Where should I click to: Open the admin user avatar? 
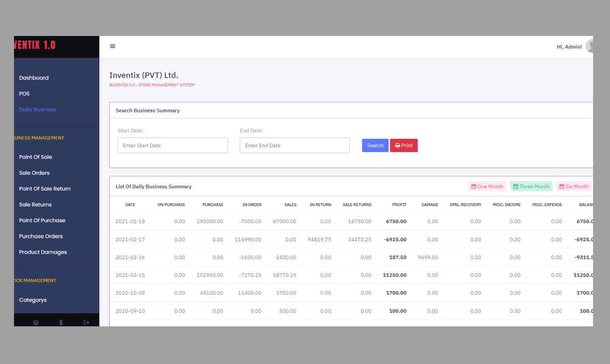click(589, 46)
